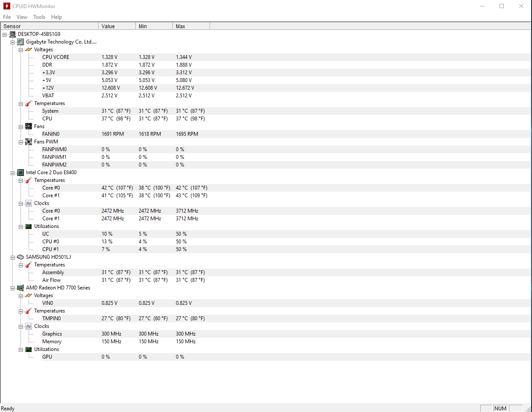Click the Gigabyte Technology motherboard icon
The width and height of the screenshot is (532, 412).
(20, 42)
